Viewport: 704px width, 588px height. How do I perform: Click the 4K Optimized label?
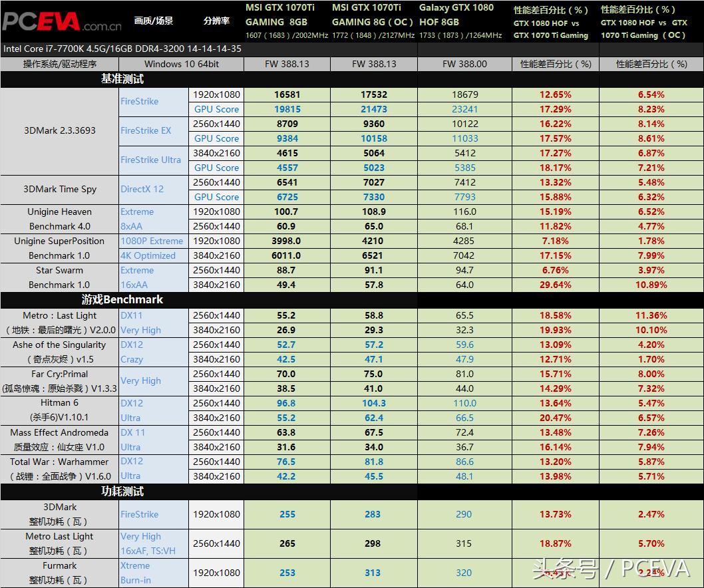point(148,255)
